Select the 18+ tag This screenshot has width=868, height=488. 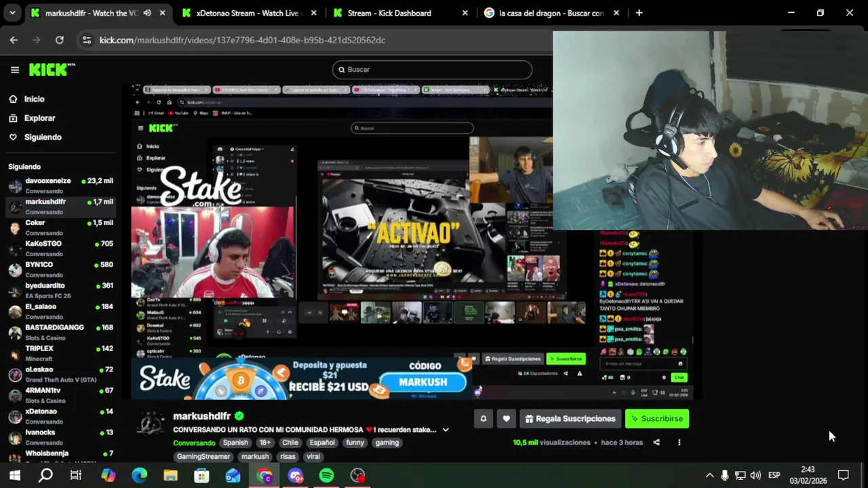point(264,443)
